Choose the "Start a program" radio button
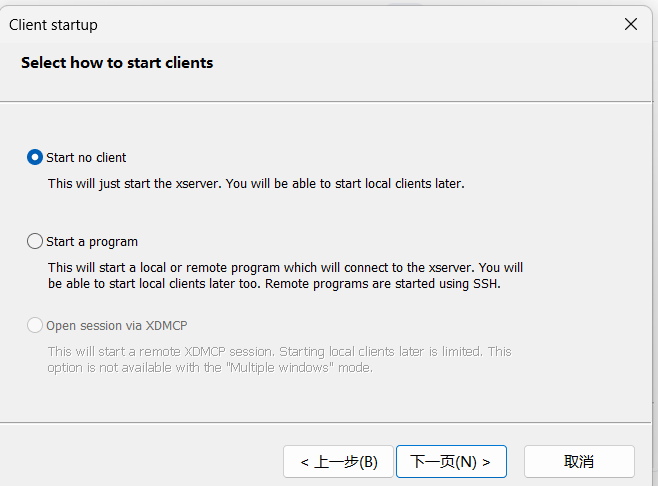This screenshot has height=486, width=658. click(36, 241)
